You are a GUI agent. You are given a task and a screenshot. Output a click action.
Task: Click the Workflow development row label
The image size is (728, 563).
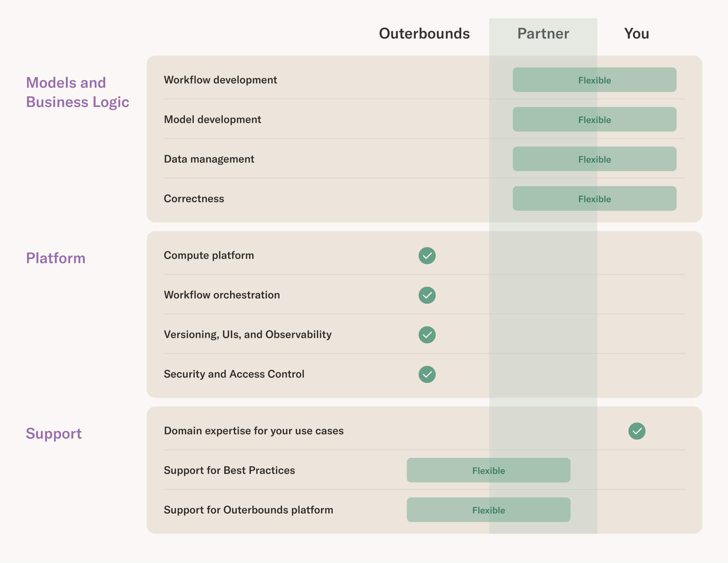coord(220,80)
